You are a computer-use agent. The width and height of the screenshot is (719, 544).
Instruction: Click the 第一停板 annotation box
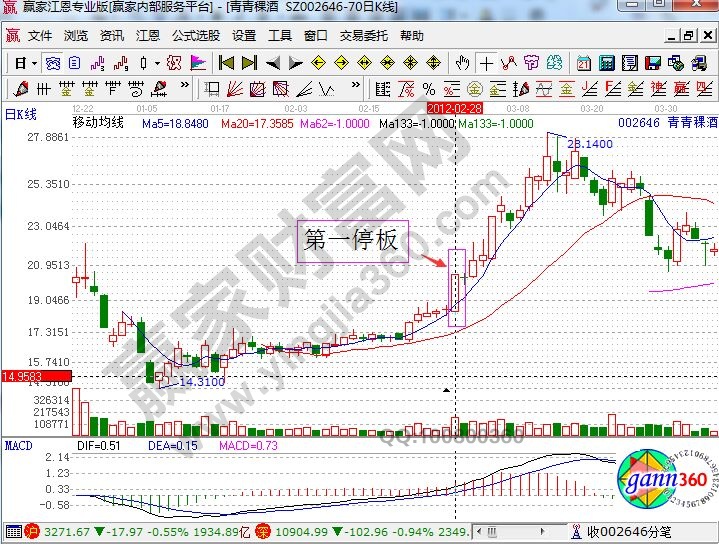pos(351,241)
